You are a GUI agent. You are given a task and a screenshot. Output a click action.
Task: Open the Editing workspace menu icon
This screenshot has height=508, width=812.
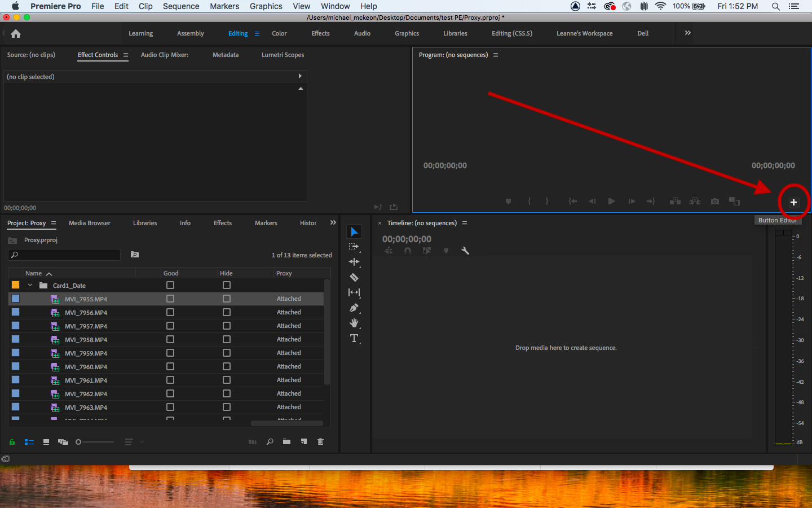pyautogui.click(x=257, y=34)
